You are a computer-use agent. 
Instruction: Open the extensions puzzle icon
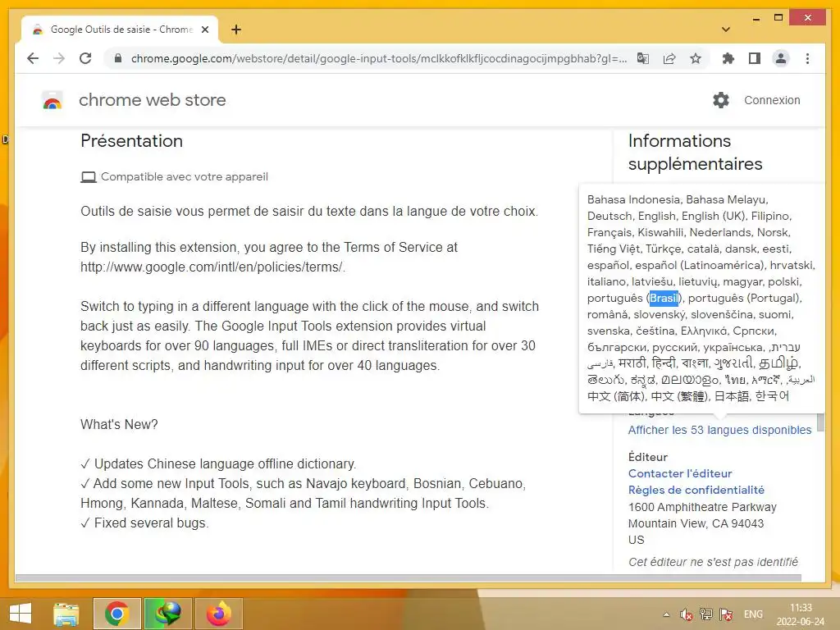[x=728, y=58]
